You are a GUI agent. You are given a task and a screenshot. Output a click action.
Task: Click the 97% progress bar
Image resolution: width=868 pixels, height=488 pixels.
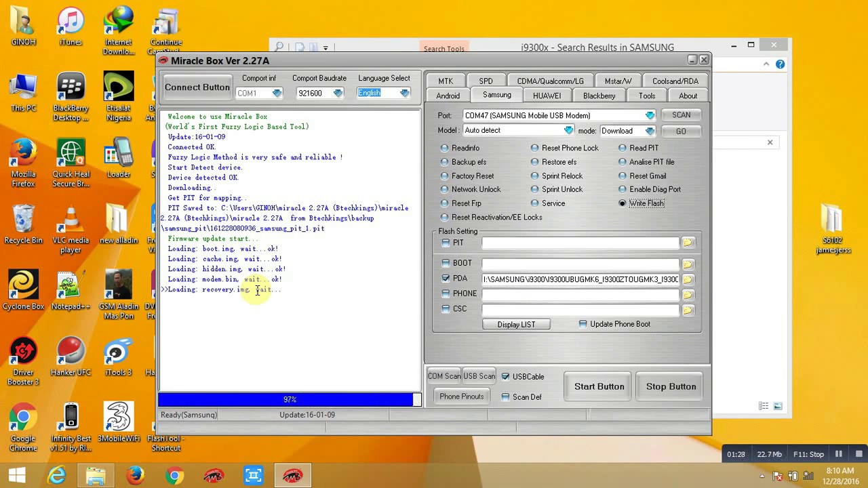coord(290,400)
